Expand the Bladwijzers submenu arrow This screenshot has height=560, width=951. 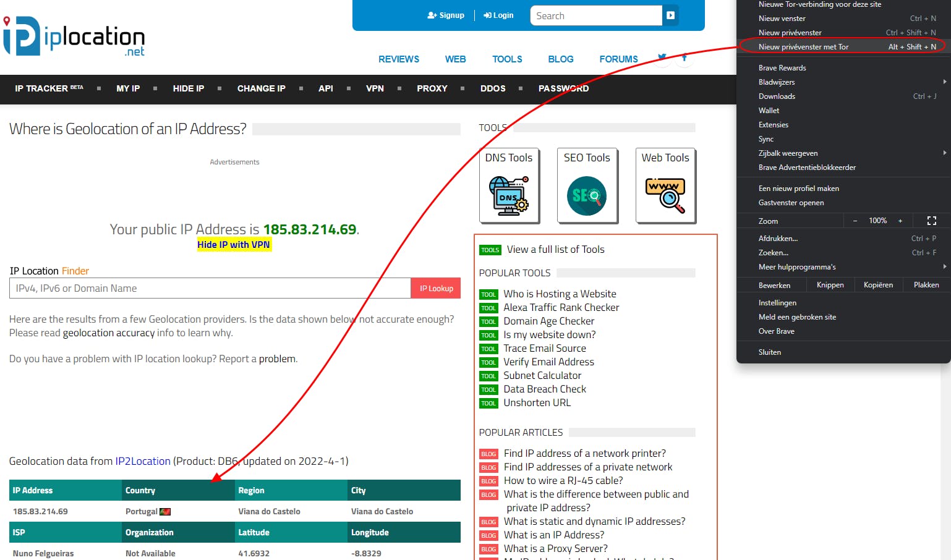click(x=944, y=82)
